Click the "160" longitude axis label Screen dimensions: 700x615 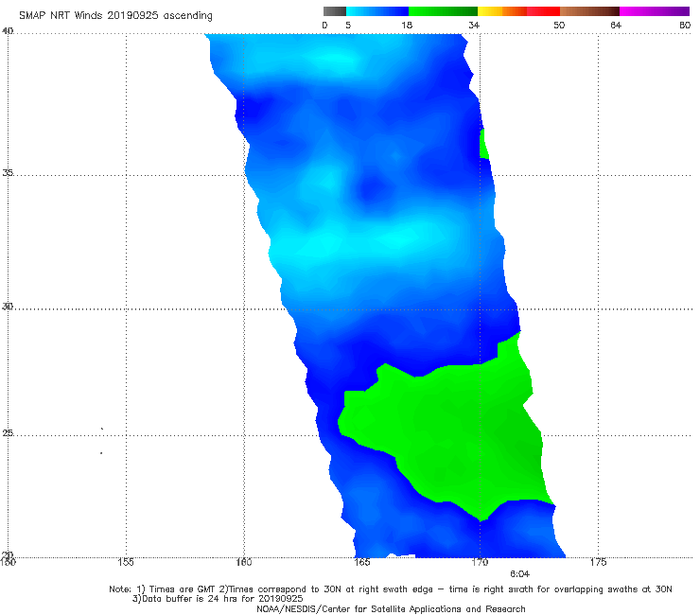tap(244, 562)
